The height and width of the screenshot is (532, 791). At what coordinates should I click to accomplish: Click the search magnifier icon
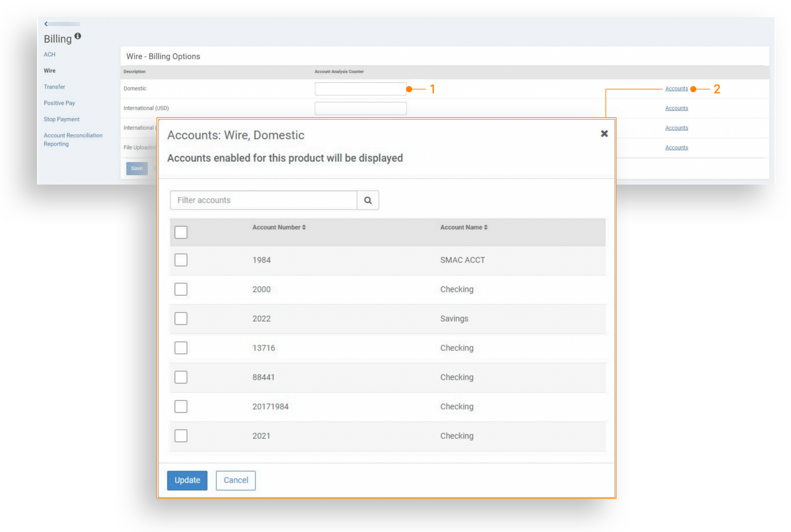(x=368, y=200)
